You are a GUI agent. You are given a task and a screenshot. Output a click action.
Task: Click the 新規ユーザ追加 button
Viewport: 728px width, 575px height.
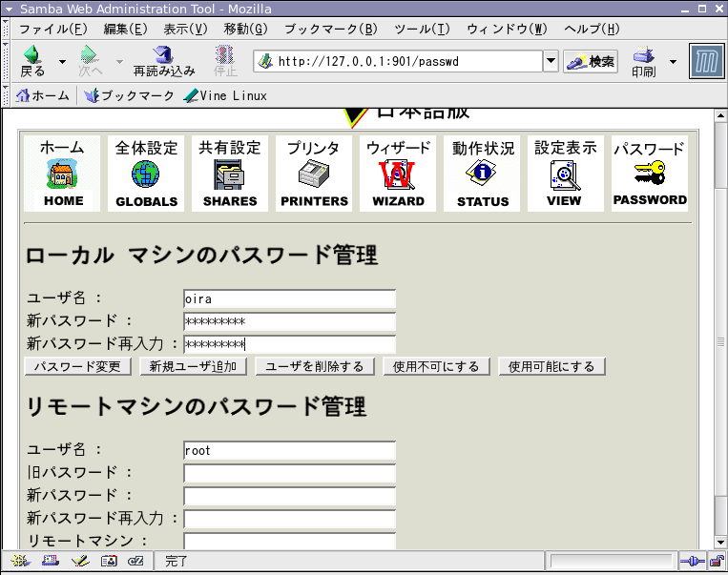coord(193,366)
